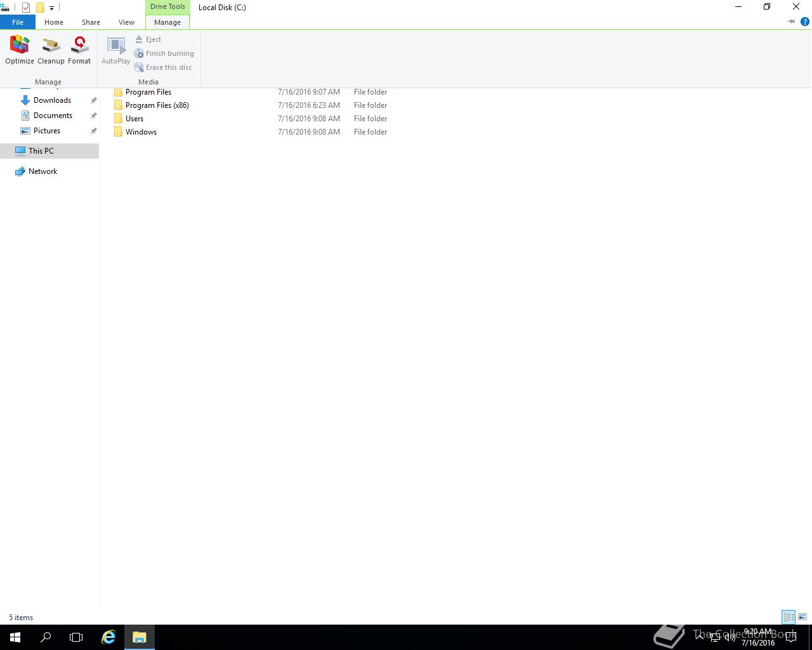This screenshot has height=650, width=812.
Task: Select the Program Files (x86) folder
Action: (x=157, y=105)
